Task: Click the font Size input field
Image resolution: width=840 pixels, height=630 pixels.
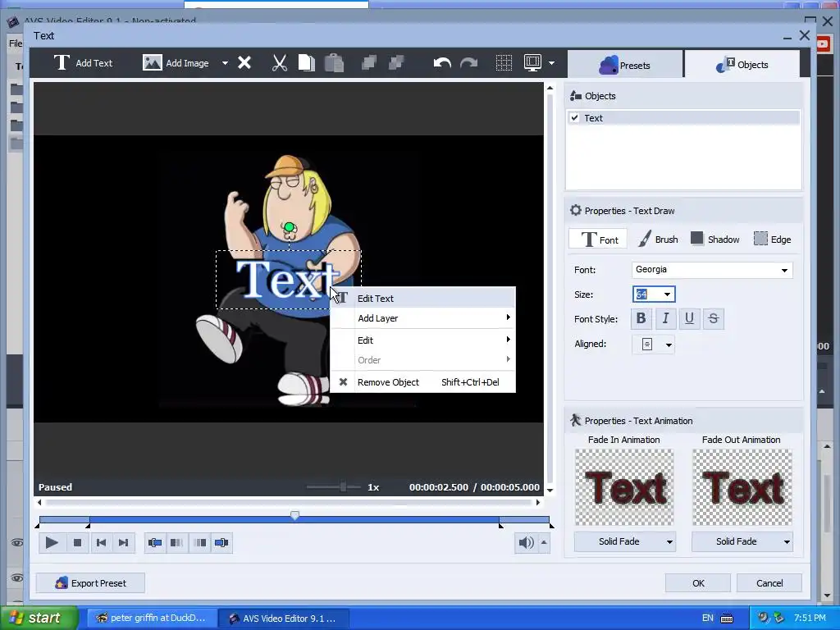Action: click(x=646, y=294)
